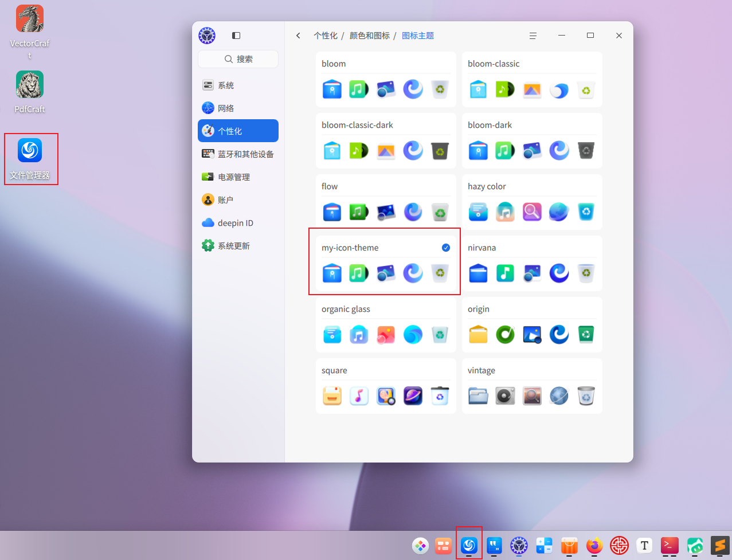Image resolution: width=732 pixels, height=560 pixels.
Task: Click the 搜索 search field
Action: pos(238,59)
